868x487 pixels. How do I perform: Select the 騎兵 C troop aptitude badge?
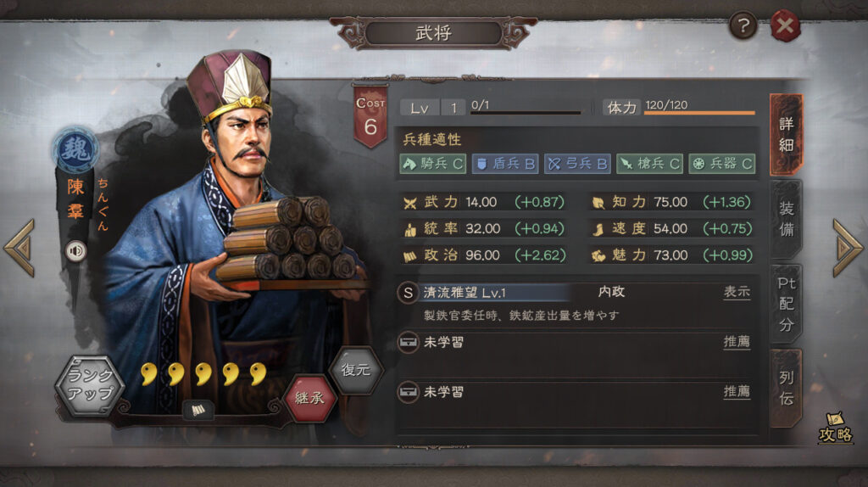click(433, 164)
